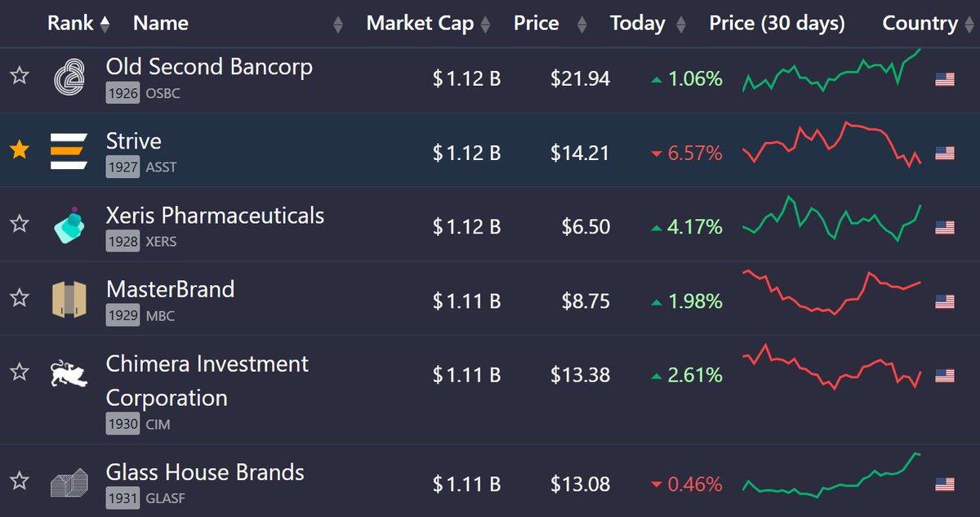Star Old Second Bancorp as favorite
The width and height of the screenshot is (980, 517).
20,77
